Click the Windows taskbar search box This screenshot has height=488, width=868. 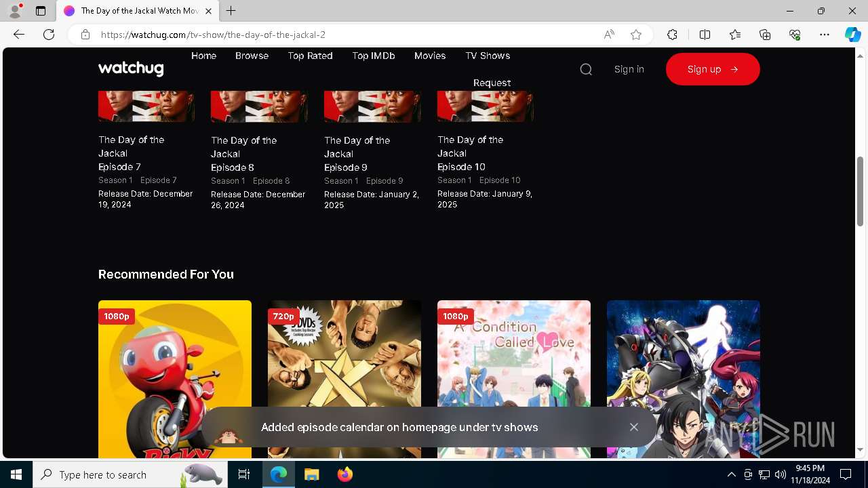pyautogui.click(x=129, y=474)
